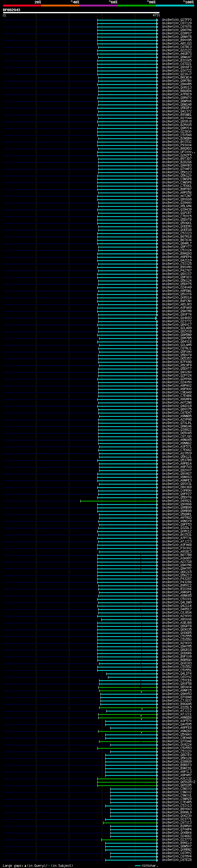Select hit label UniRef100_C6TBC3
Screen dimensions: 197x868
tap(176, 47)
